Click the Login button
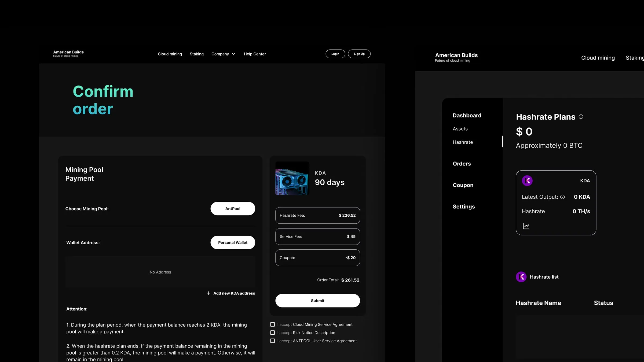The height and width of the screenshot is (362, 644). click(x=335, y=54)
